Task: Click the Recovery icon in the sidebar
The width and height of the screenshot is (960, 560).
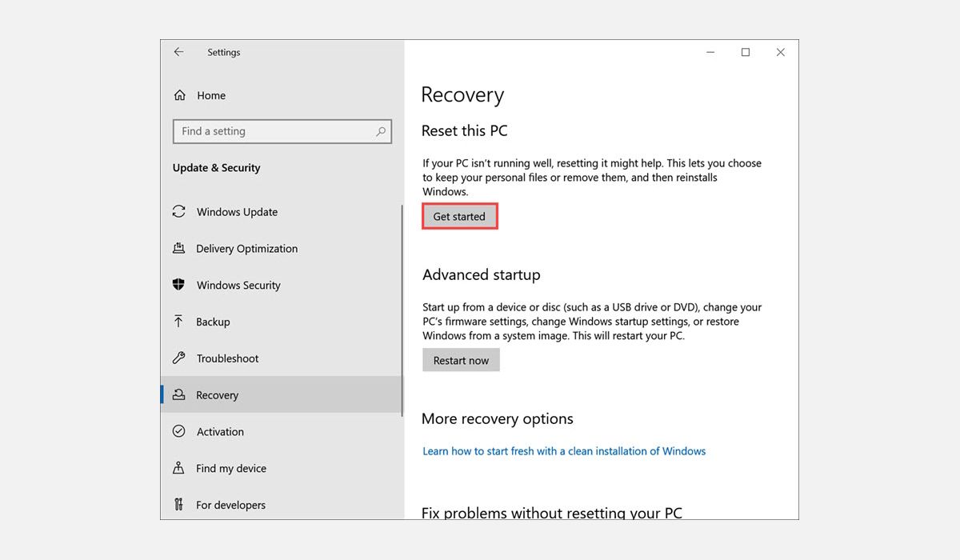Action: [x=179, y=394]
